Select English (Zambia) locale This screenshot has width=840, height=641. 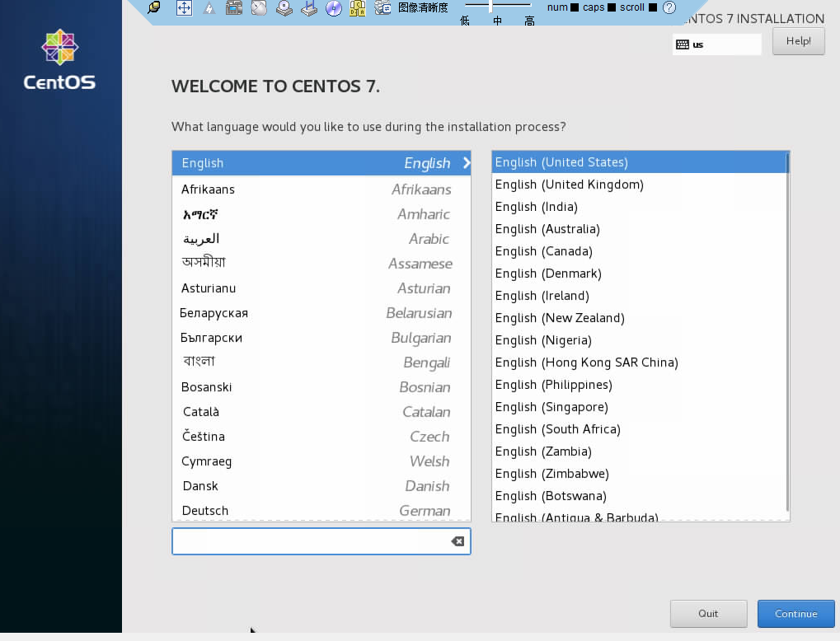[x=639, y=452]
